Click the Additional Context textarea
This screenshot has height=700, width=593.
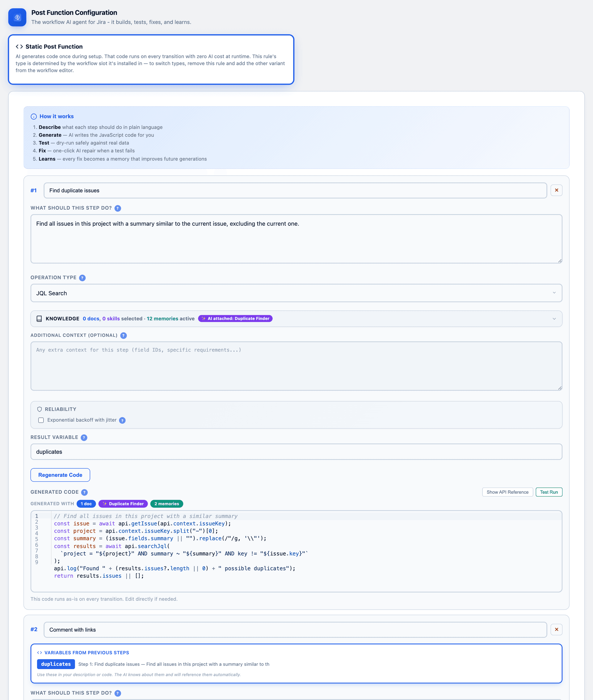coord(296,366)
